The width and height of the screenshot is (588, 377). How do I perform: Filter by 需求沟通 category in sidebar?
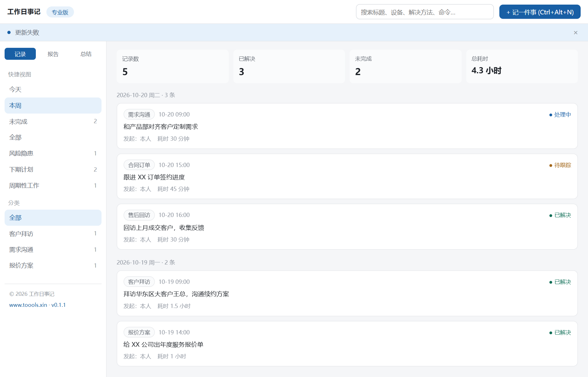[x=53, y=249]
